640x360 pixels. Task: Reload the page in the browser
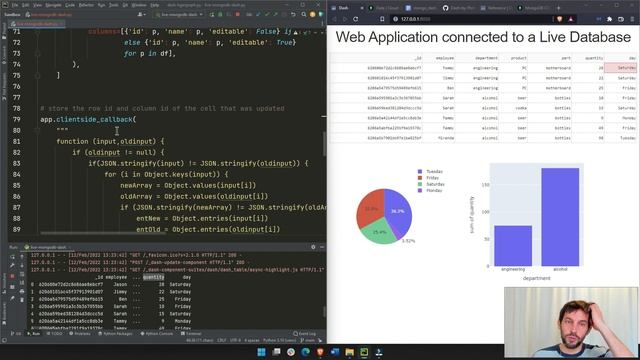356,19
